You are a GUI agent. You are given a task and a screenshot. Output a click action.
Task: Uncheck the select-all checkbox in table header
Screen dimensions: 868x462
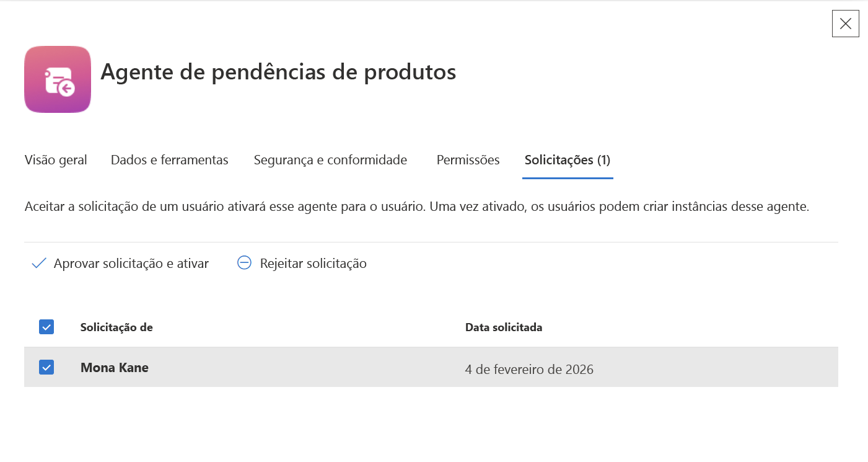46,327
